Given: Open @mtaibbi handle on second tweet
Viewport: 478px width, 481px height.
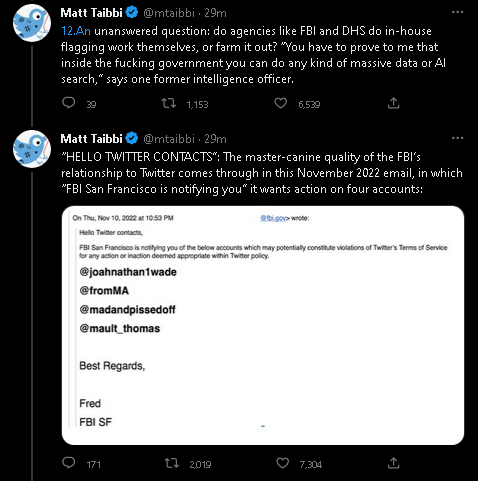Looking at the screenshot, I should tap(169, 139).
